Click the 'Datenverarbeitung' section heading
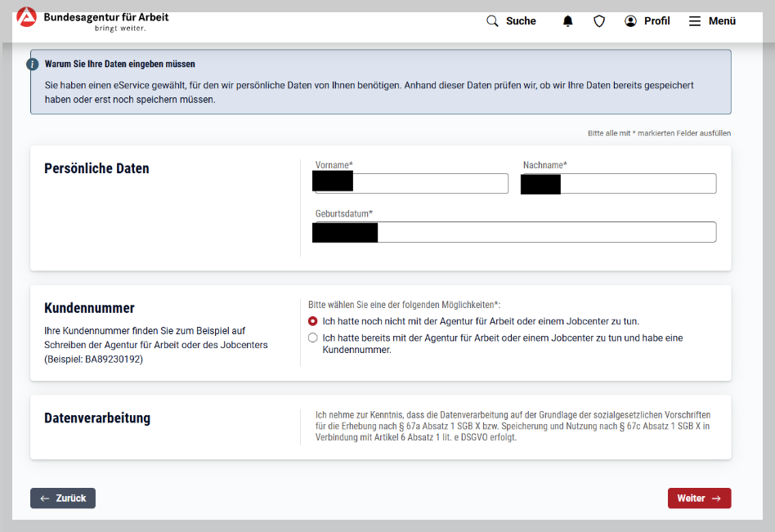The height and width of the screenshot is (532, 775). coord(97,418)
